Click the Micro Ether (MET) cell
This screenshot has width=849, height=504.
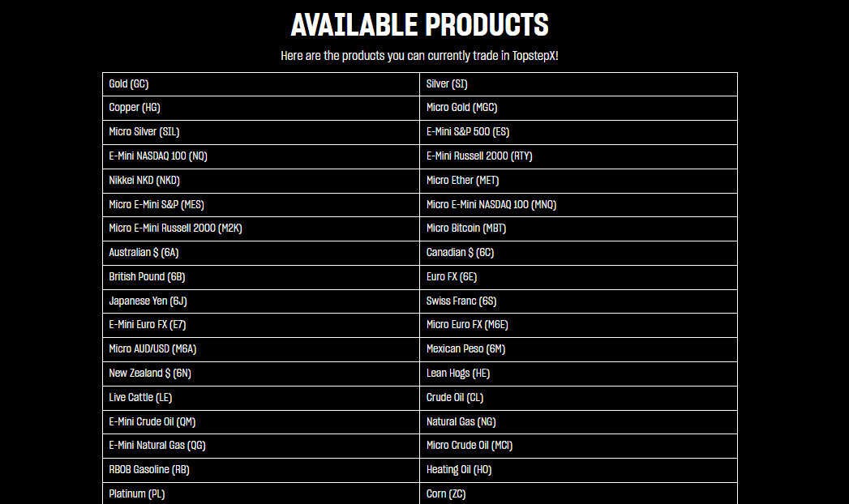(x=462, y=181)
